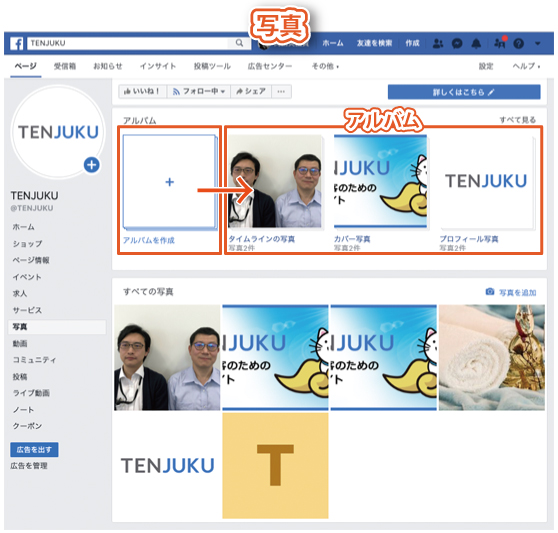The image size is (558, 533).
Task: Open the three-dots more options button
Action: click(x=281, y=91)
